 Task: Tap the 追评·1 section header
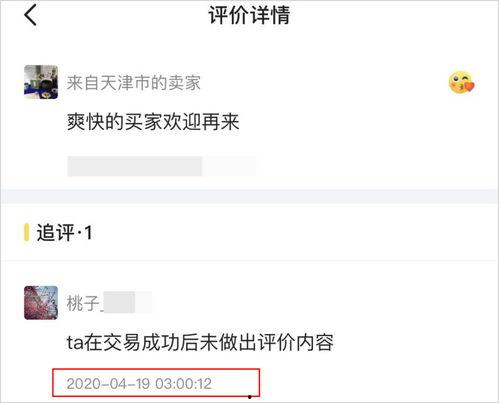(x=64, y=232)
